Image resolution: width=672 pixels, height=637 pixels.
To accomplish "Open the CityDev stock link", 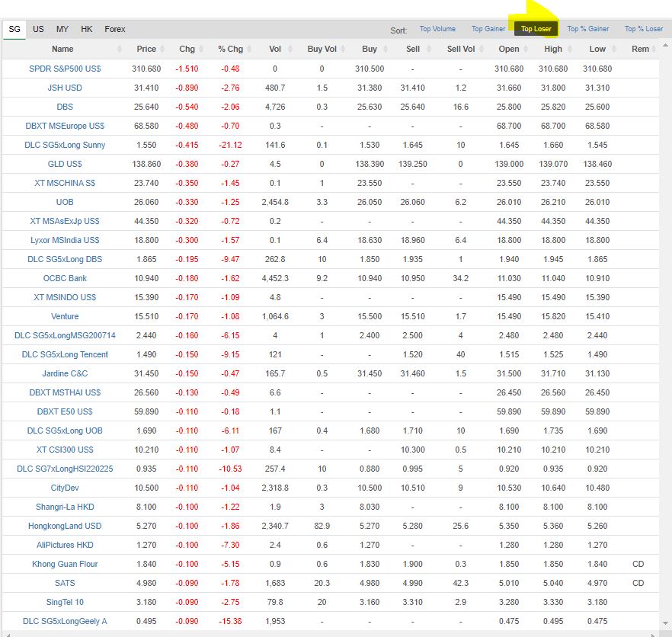I will [x=65, y=488].
